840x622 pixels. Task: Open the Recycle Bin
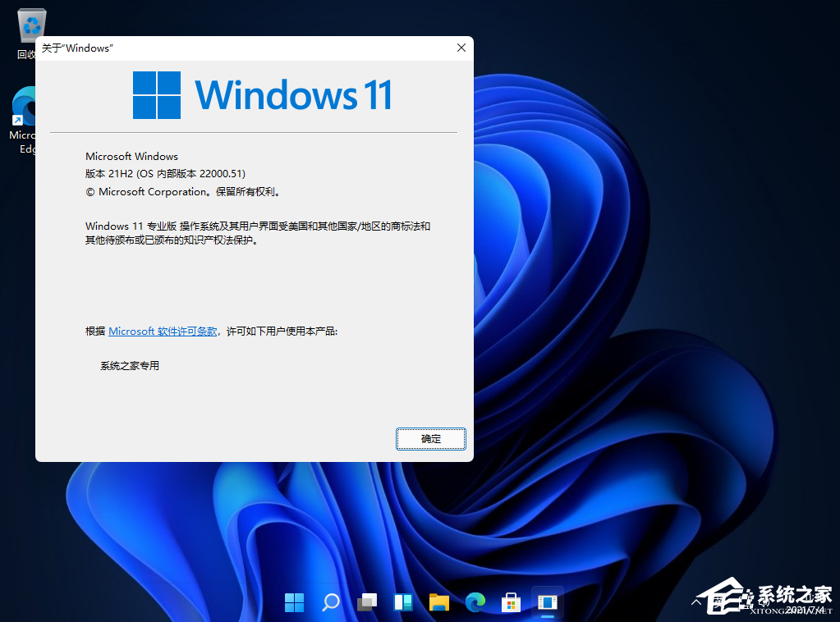coord(30,25)
